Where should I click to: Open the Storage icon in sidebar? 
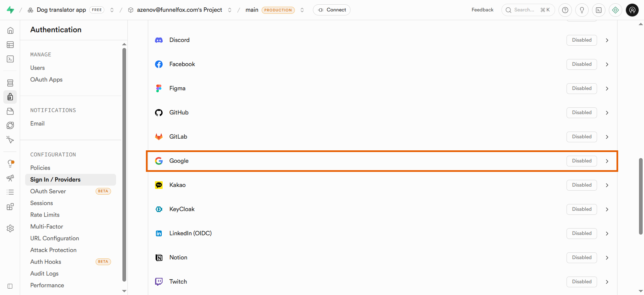tap(10, 111)
